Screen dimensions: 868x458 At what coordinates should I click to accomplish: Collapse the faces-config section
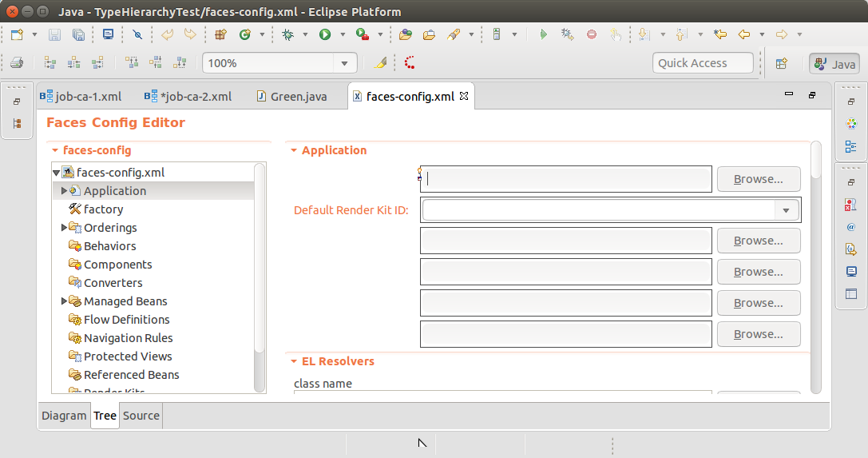[55, 150]
